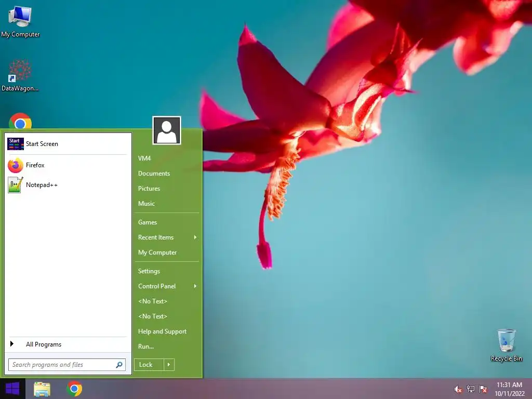Click the 10/11/2022 date in taskbar
Image resolution: width=532 pixels, height=399 pixels.
click(509, 394)
